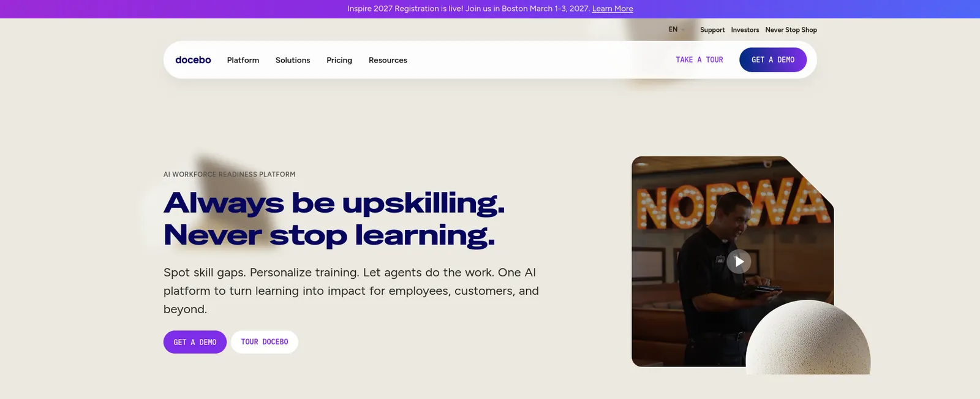This screenshot has width=980, height=399.
Task: Click the Inspire 2027 Registration announcement text
Action: (x=468, y=9)
